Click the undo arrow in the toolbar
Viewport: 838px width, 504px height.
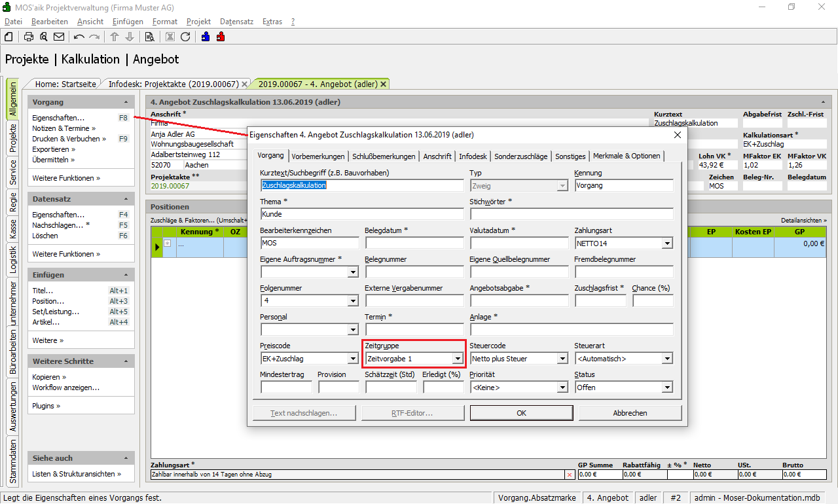[x=79, y=37]
